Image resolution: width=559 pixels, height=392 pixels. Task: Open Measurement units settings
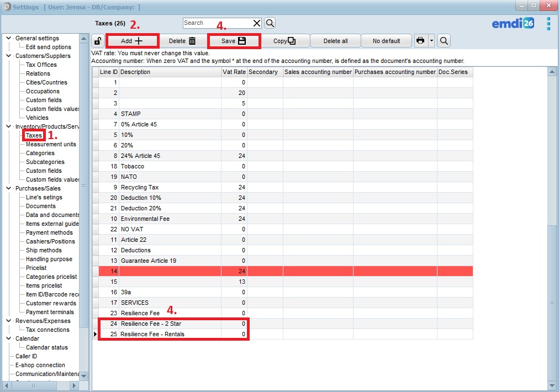tap(51, 144)
